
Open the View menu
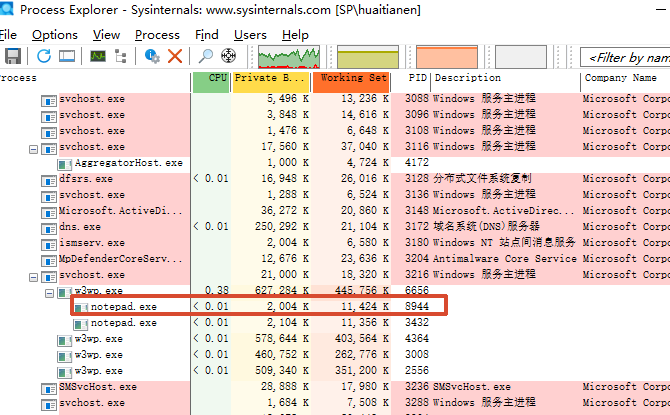(x=106, y=35)
